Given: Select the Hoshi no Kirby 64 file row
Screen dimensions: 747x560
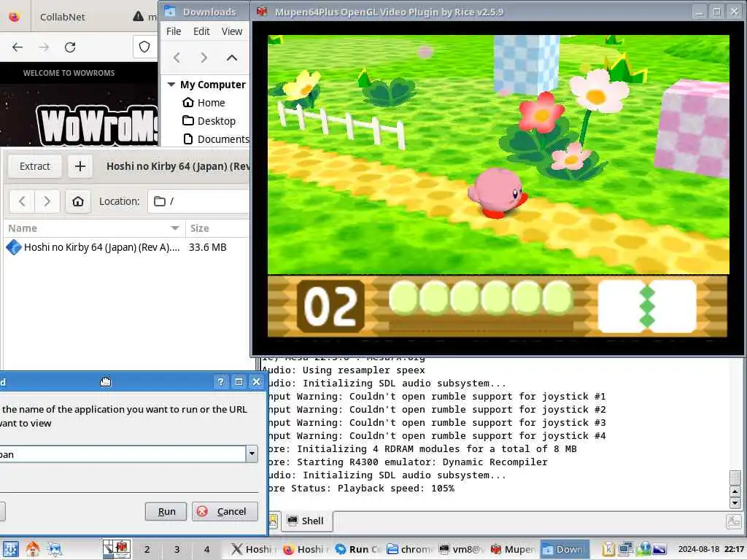Looking at the screenshot, I should click(x=127, y=247).
